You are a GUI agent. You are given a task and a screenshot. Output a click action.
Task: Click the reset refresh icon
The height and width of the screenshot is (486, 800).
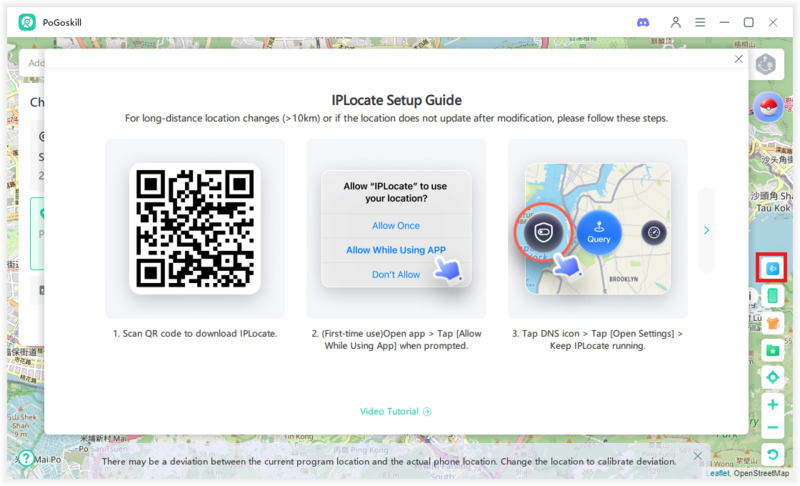(x=772, y=454)
